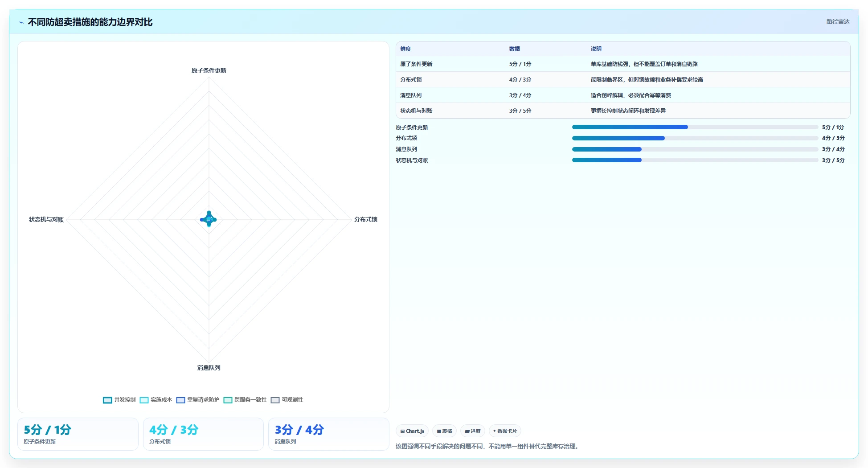Click description 单库基础防线强，但不能覆盖订单和消息链路
868x468 pixels.
[644, 64]
